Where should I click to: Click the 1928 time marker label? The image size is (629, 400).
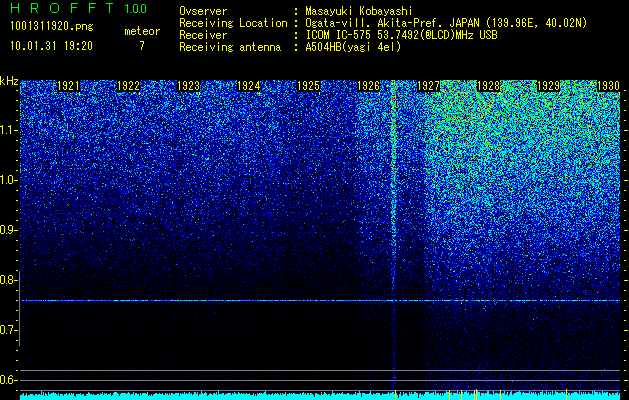[489, 86]
